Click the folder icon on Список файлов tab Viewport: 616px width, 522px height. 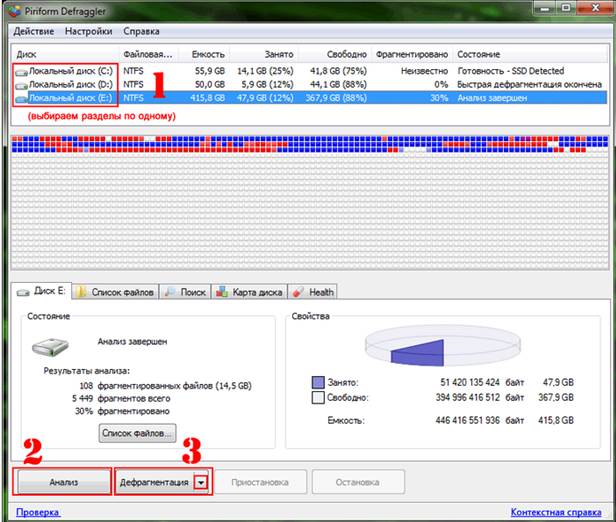click(81, 292)
